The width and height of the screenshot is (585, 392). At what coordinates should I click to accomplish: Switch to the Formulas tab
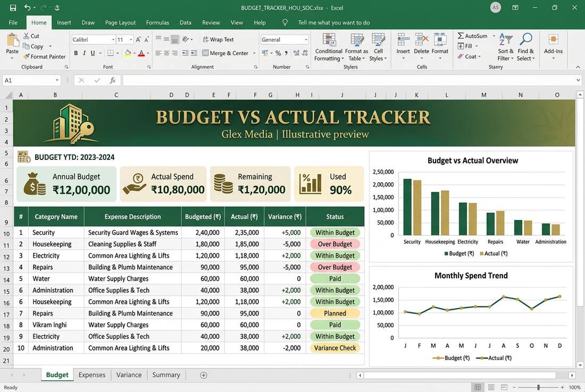coord(157,22)
